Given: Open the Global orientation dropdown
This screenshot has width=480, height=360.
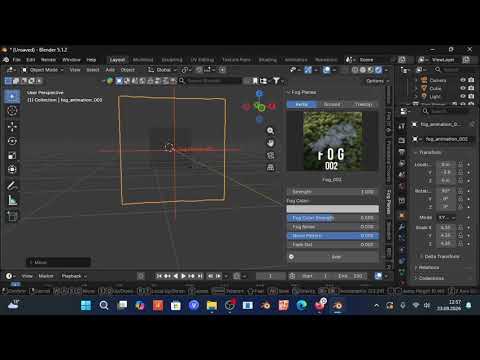Looking at the screenshot, I should coord(162,70).
